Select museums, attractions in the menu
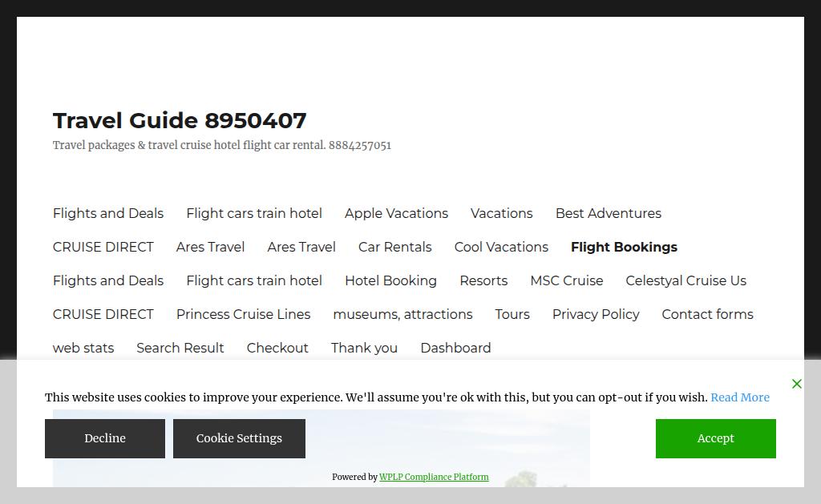 pos(402,314)
